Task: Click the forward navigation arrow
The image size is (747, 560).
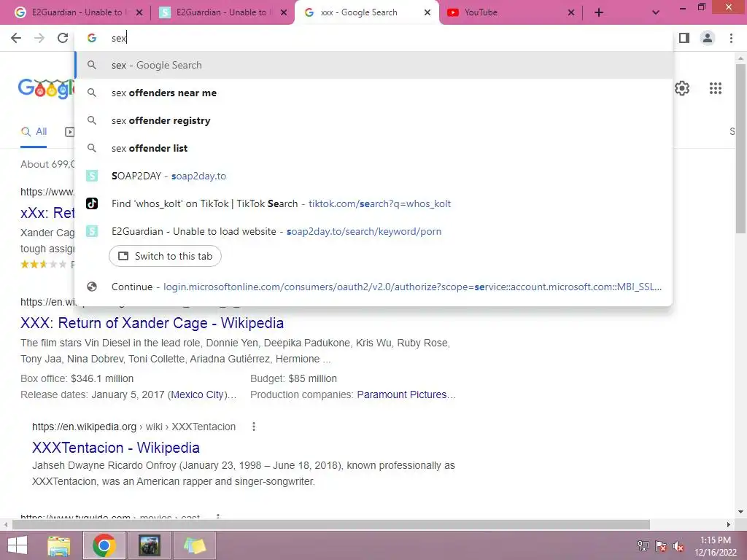Action: coord(39,38)
